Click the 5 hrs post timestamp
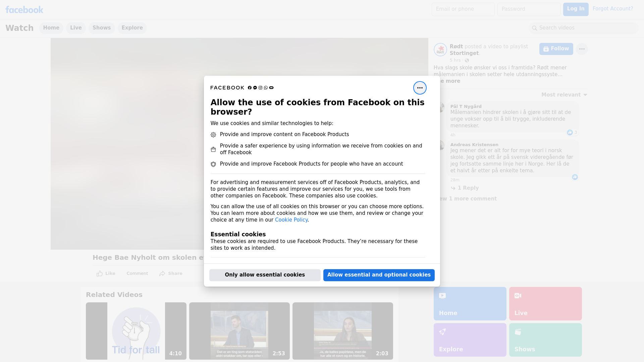The height and width of the screenshot is (362, 644). (x=455, y=60)
